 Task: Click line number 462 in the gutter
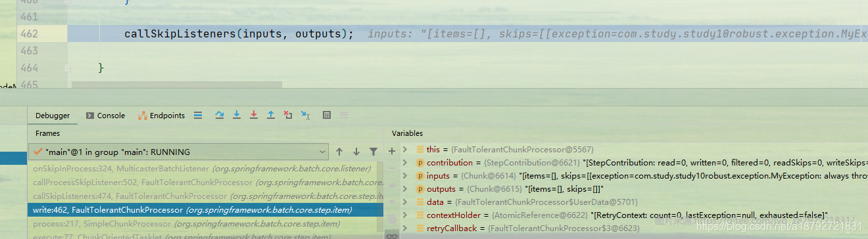[29, 33]
